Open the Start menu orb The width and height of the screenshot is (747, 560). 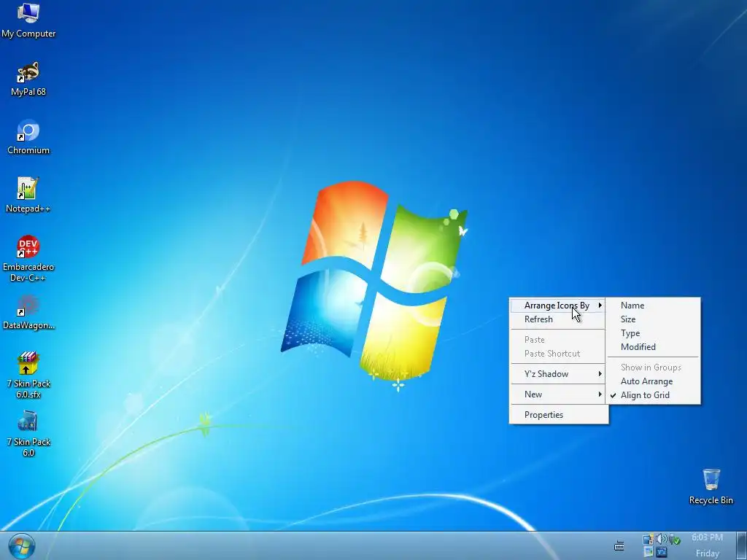[x=21, y=547]
